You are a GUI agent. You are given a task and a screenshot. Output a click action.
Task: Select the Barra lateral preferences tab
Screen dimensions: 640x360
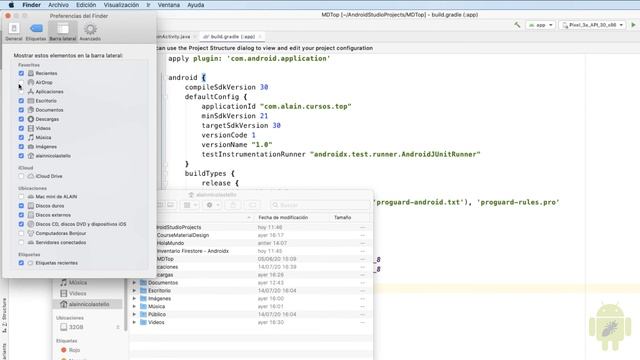tap(63, 32)
